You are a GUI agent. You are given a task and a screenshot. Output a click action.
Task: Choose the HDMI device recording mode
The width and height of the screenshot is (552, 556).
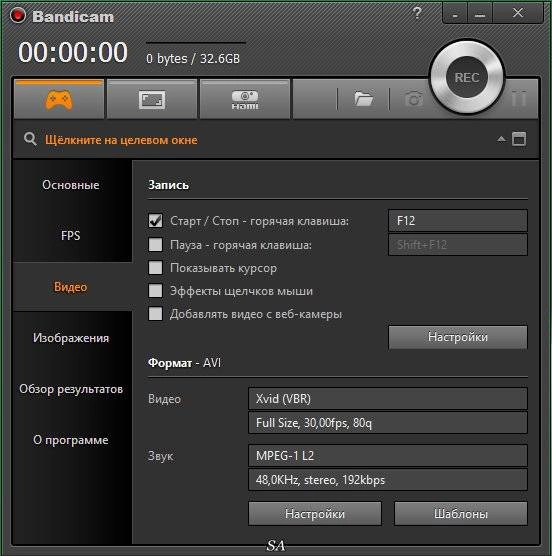(245, 100)
